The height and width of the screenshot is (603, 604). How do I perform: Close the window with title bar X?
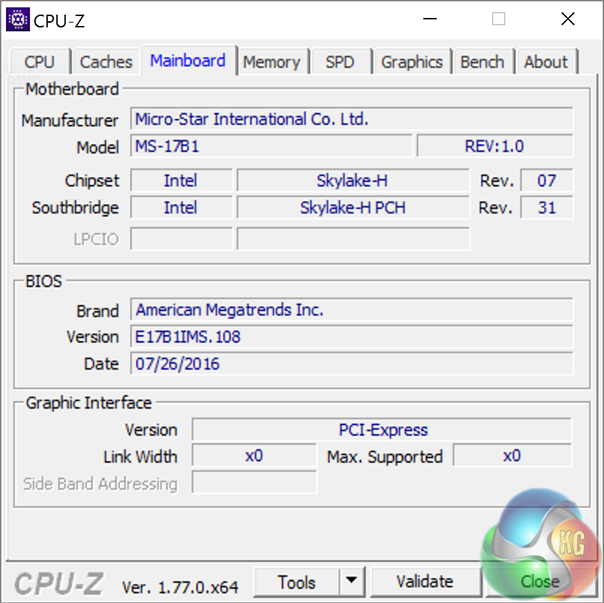pyautogui.click(x=568, y=19)
